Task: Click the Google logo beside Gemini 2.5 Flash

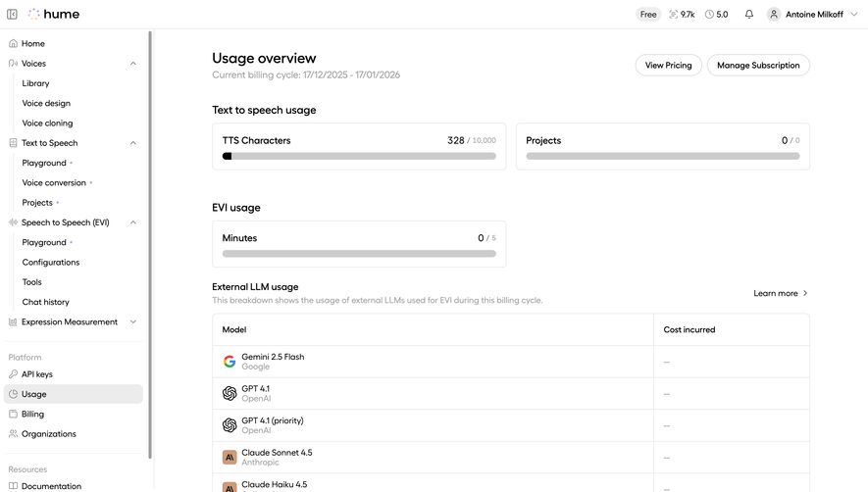Action: [230, 362]
